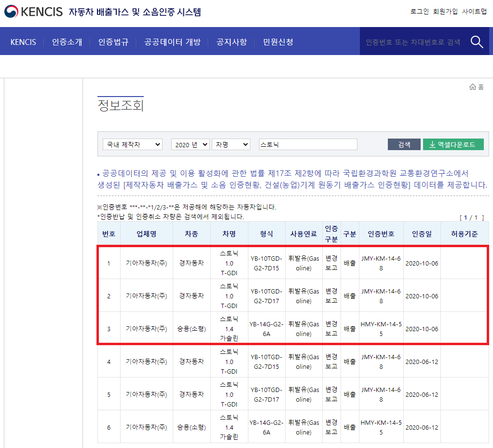The height and width of the screenshot is (448, 493).
Task: Click the 자동차 배출가스 및 소음인증 시스템 title
Action: coord(135,12)
